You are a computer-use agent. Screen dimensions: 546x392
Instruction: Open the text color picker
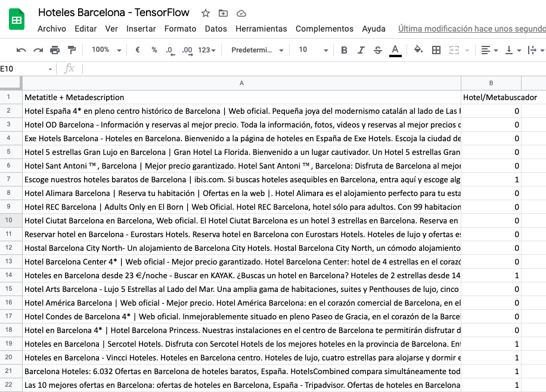[x=395, y=51]
